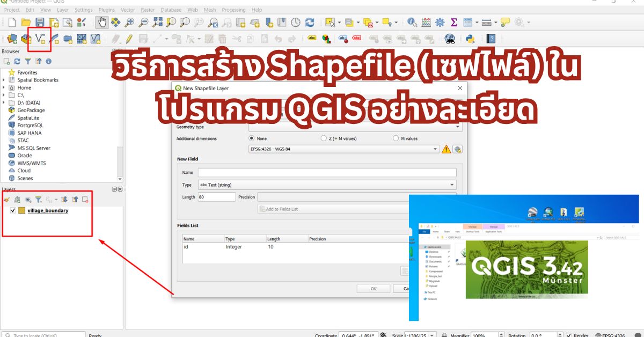Open the Plugins menu
644x337 pixels.
point(107,10)
